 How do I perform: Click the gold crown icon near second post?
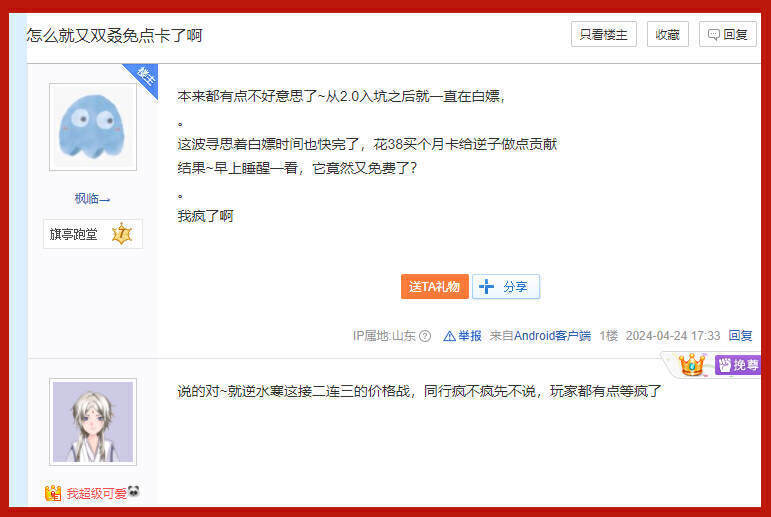click(x=691, y=365)
